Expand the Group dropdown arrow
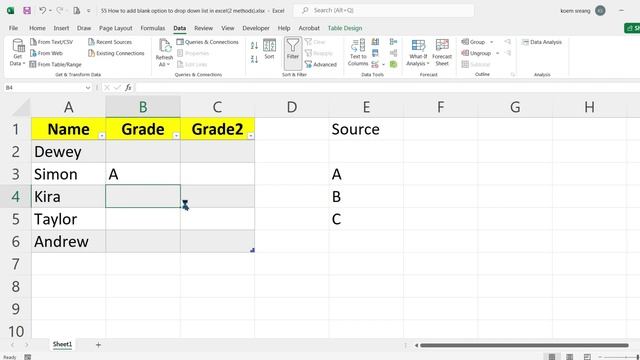The height and width of the screenshot is (360, 640). pos(491,42)
